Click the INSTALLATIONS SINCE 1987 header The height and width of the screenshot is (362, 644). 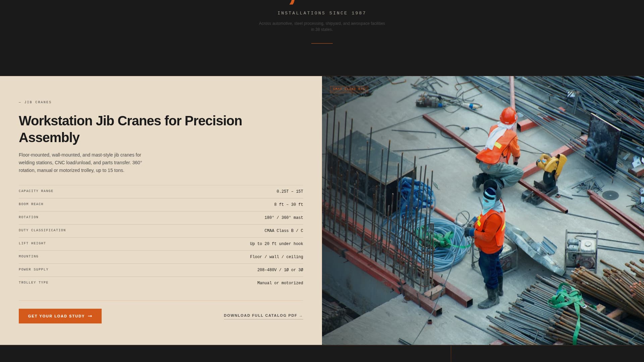click(322, 13)
